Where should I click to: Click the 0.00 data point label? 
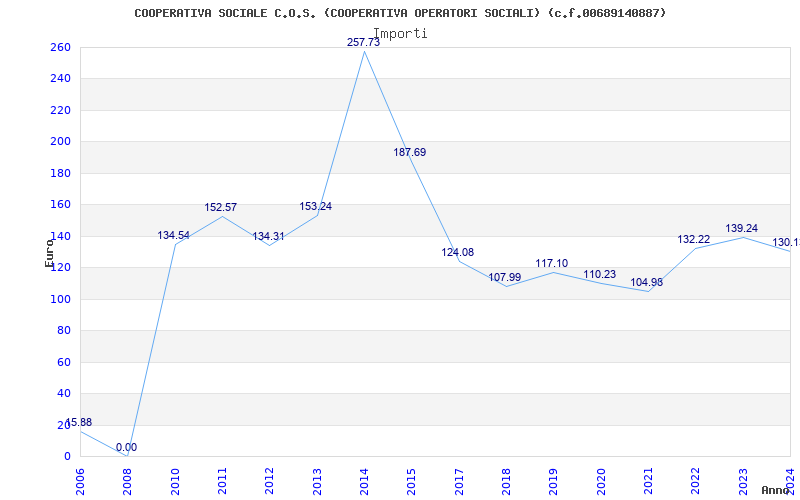click(x=126, y=447)
